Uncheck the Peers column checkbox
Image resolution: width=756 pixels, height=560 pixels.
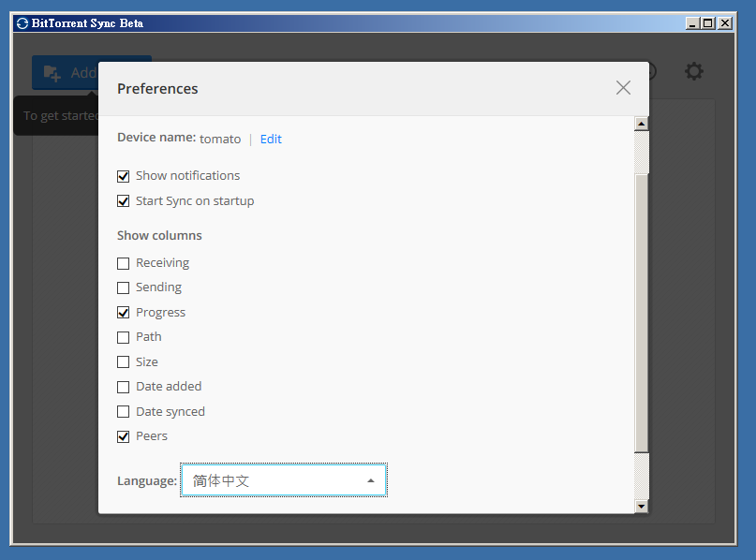tap(123, 436)
